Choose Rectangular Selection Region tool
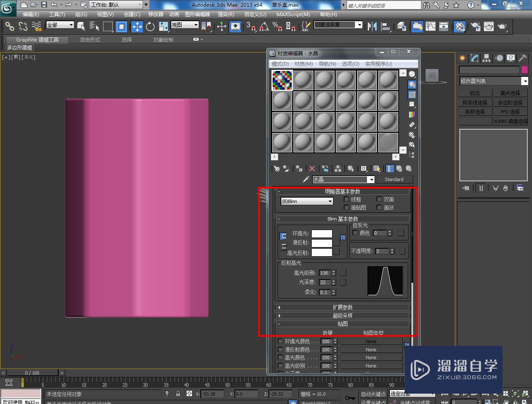 pyautogui.click(x=108, y=27)
